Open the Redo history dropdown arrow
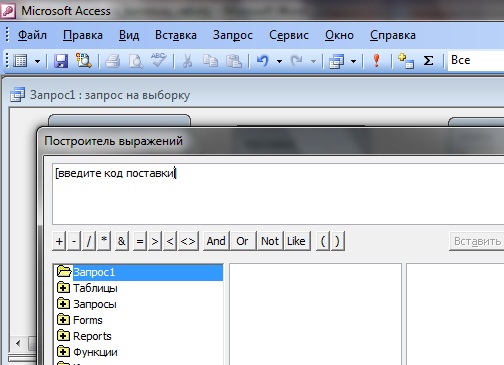 coord(313,61)
